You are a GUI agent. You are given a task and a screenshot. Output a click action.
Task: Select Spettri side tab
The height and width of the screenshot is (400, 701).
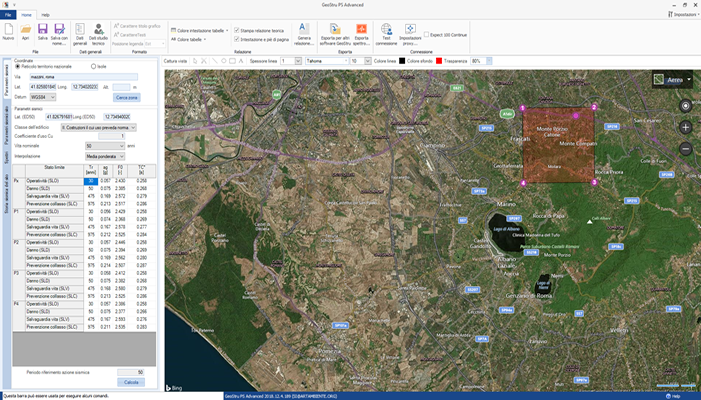point(6,157)
